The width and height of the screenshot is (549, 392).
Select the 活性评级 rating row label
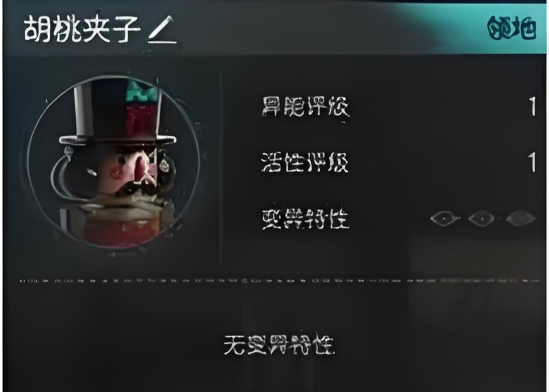pos(305,162)
